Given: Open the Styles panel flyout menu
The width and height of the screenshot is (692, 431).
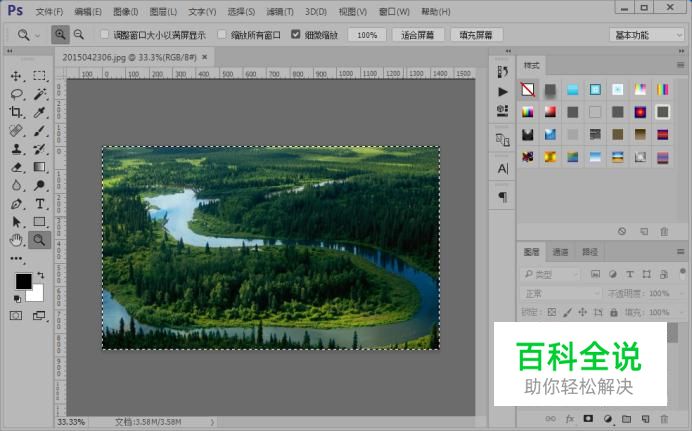Looking at the screenshot, I should (x=680, y=65).
